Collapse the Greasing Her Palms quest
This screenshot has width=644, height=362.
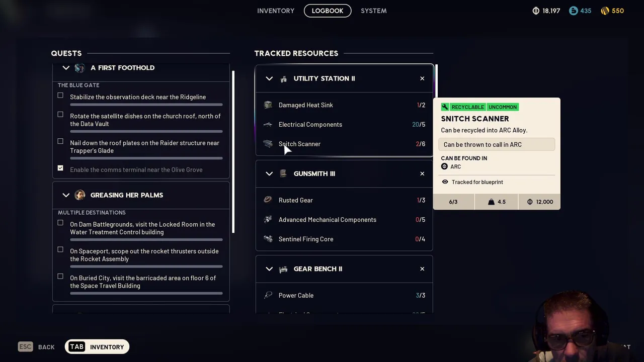(x=66, y=195)
